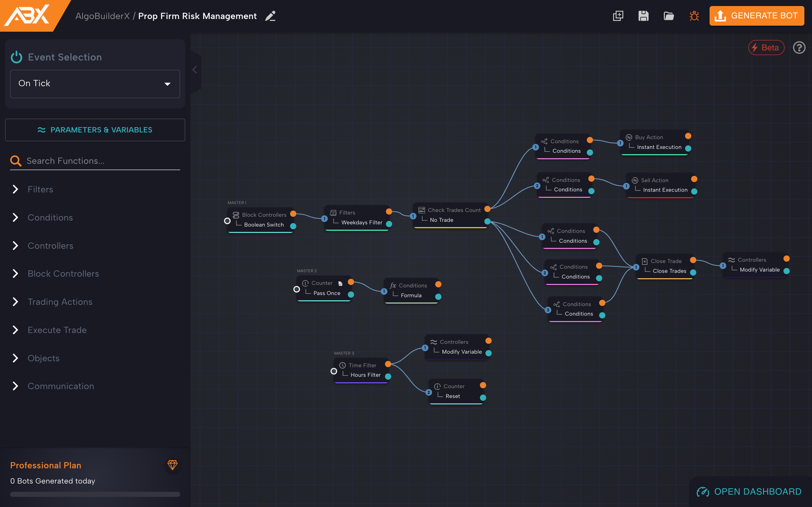Viewport: 812px width, 507px height.
Task: Click the bots generated progress bar
Action: (x=95, y=494)
